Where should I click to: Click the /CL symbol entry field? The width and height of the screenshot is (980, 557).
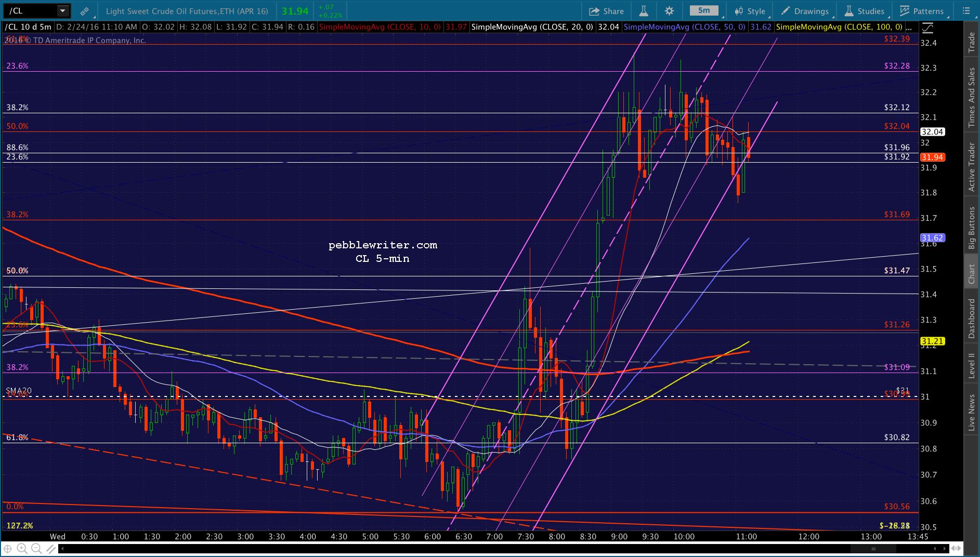click(30, 11)
